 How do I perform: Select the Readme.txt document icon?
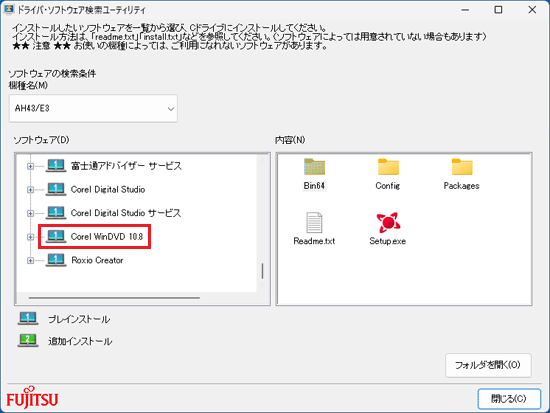click(314, 222)
